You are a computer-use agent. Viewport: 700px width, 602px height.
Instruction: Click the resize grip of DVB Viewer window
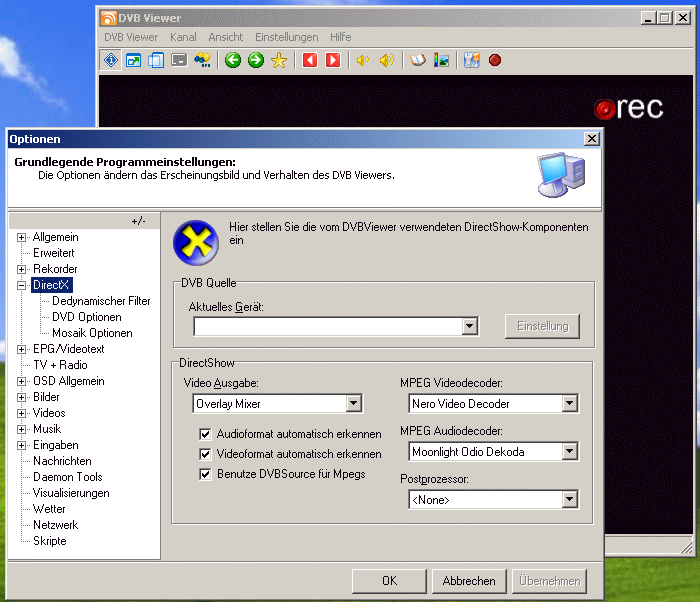[687, 548]
